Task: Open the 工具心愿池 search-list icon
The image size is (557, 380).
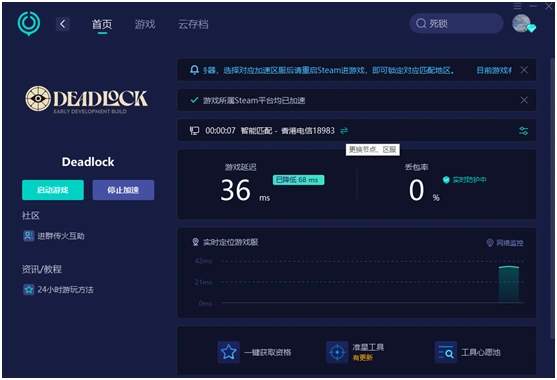Action: 445,352
